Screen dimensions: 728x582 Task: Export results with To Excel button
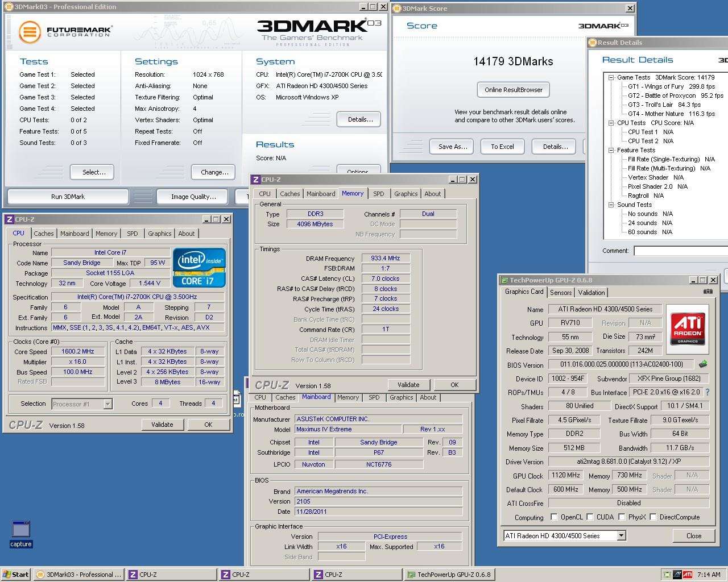502,147
